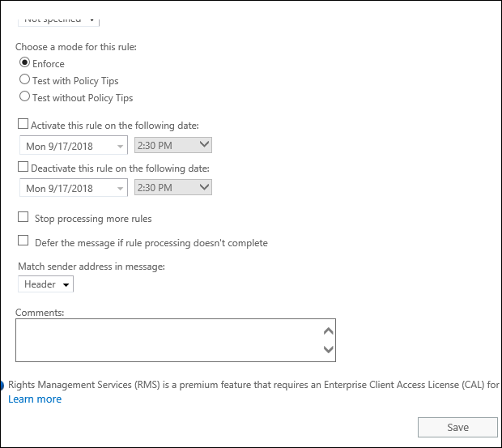Click the 'Match sender address in message:' label
The image size is (502, 448).
point(91,267)
